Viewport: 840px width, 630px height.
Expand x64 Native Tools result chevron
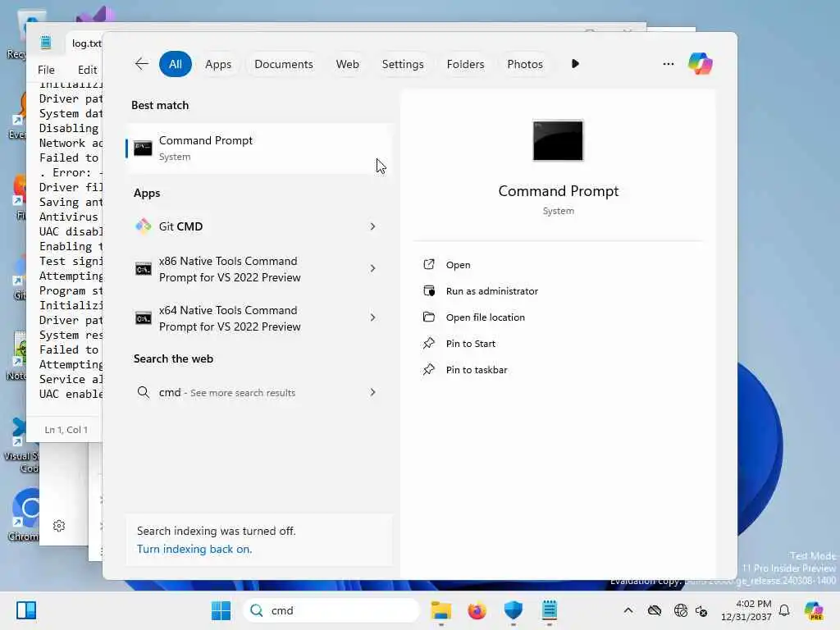pyautogui.click(x=372, y=317)
